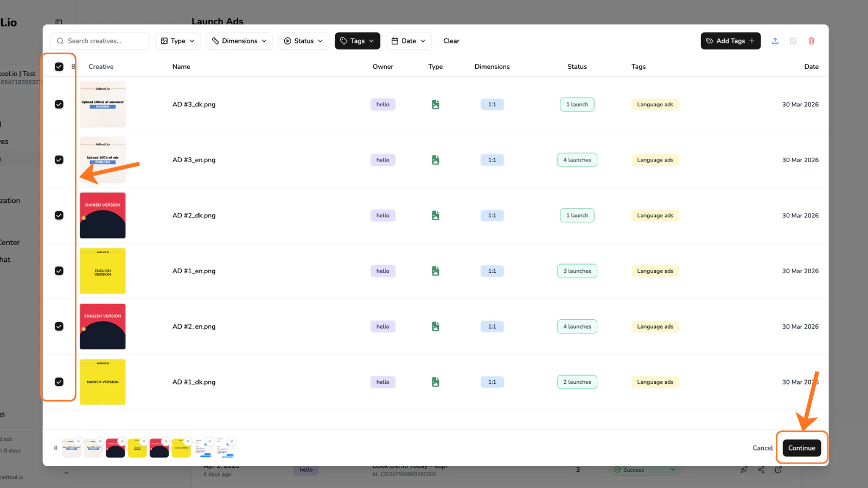Click the '1 launch' badge for AD #2_dk.png

[x=577, y=215]
